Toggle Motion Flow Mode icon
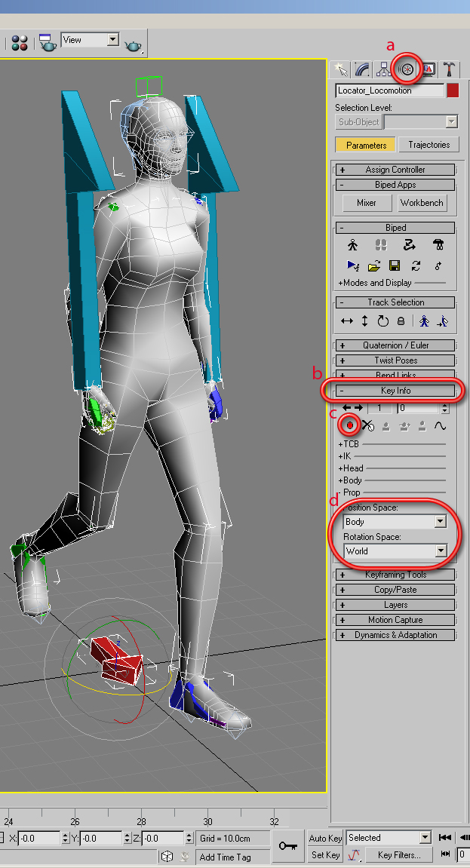 pyautogui.click(x=410, y=245)
